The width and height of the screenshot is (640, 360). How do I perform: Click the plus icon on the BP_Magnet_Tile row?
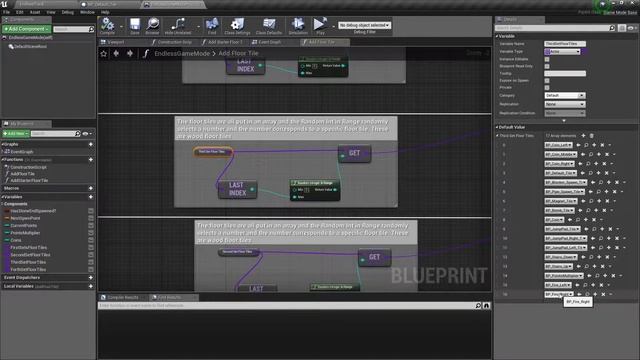[599, 201]
